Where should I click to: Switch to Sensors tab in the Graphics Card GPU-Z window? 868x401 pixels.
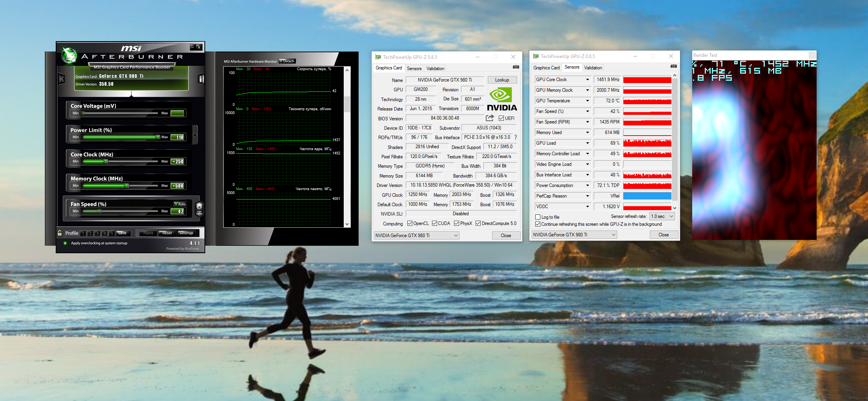point(414,69)
